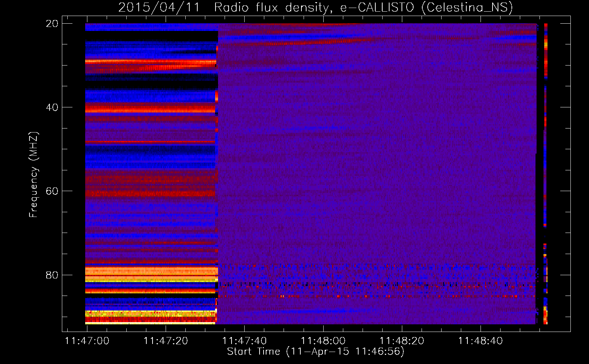Click the y-axis tick label 20
This screenshot has width=589, height=364.
click(x=52, y=24)
